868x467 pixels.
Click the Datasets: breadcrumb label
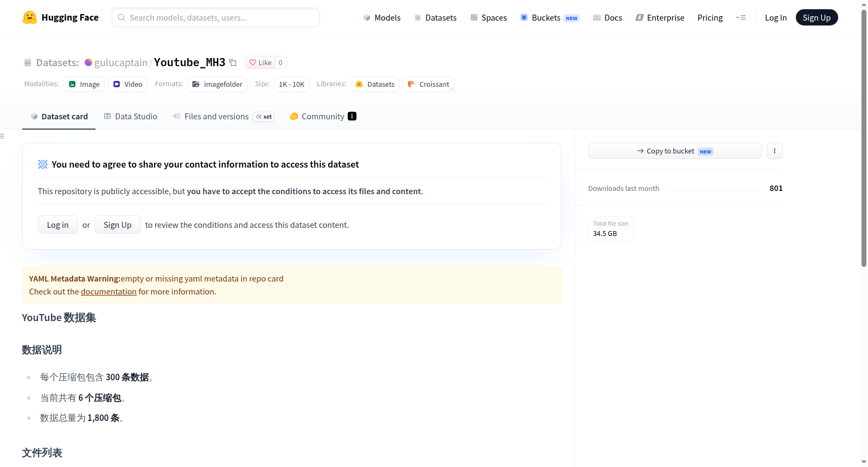click(58, 62)
